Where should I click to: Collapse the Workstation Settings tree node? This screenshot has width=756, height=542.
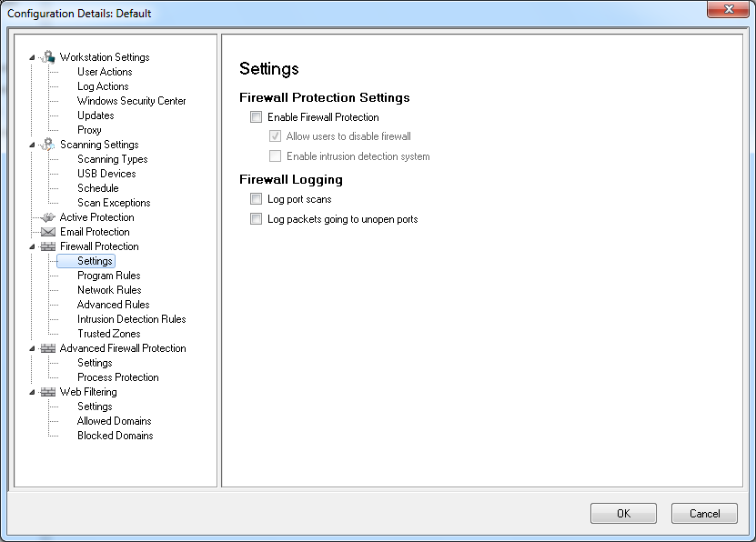pyautogui.click(x=33, y=57)
